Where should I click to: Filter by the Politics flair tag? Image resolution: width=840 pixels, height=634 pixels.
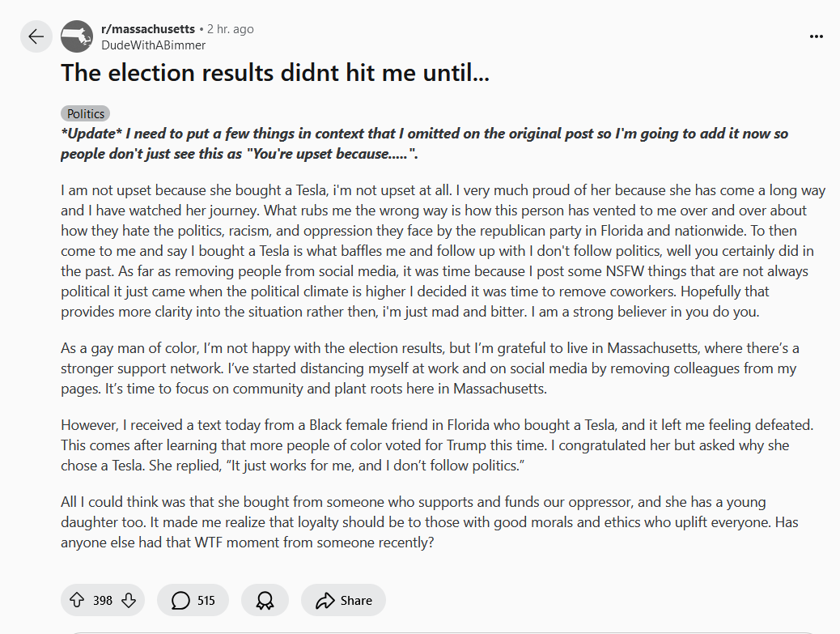click(85, 114)
